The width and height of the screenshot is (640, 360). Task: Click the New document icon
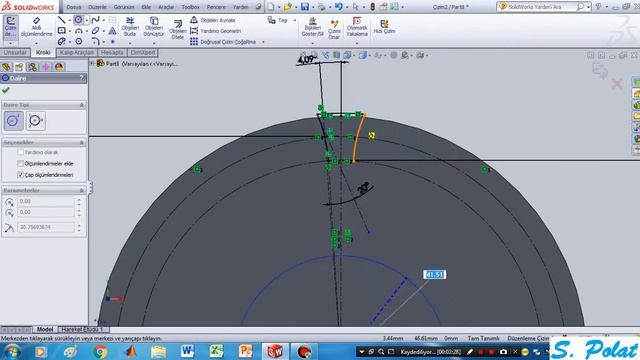[271, 7]
